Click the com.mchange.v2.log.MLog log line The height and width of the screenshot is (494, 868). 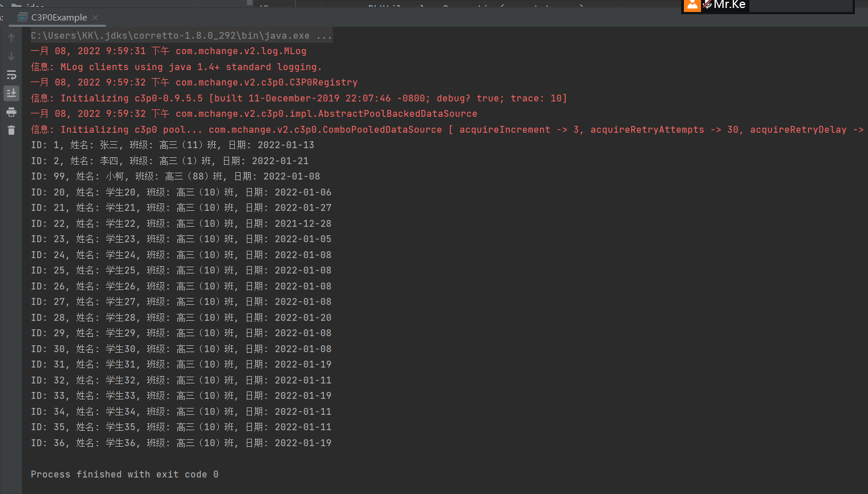tap(169, 51)
